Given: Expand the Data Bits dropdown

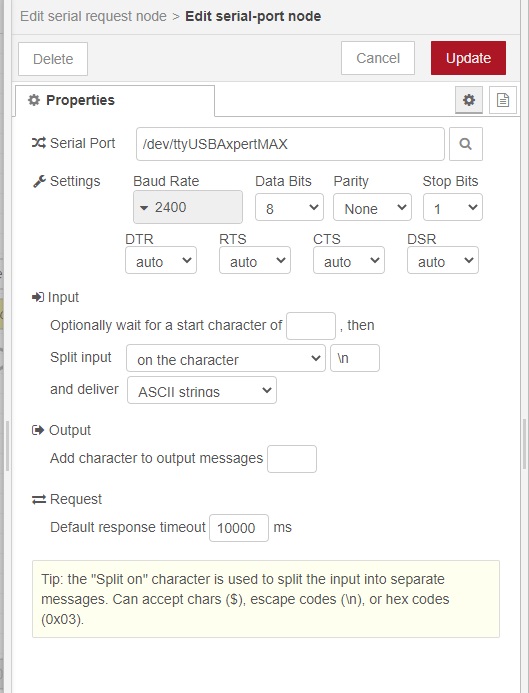Looking at the screenshot, I should (289, 207).
